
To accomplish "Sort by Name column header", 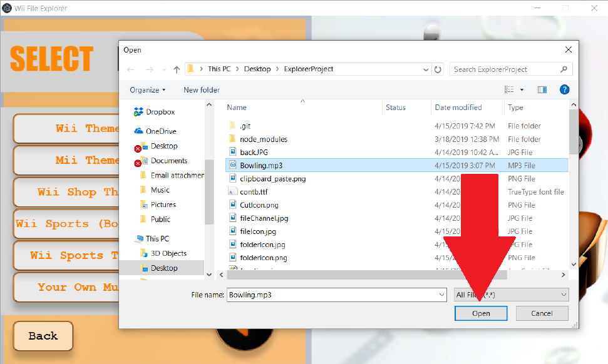I will click(237, 108).
